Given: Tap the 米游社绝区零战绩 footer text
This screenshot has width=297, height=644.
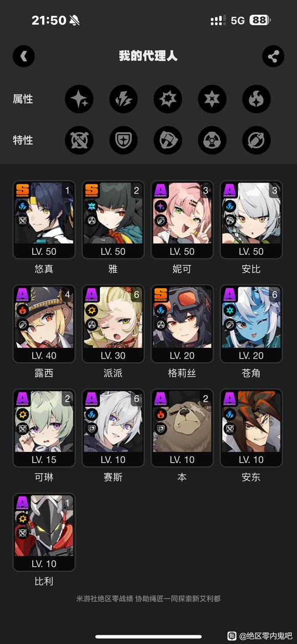Looking at the screenshot, I should point(104,598).
